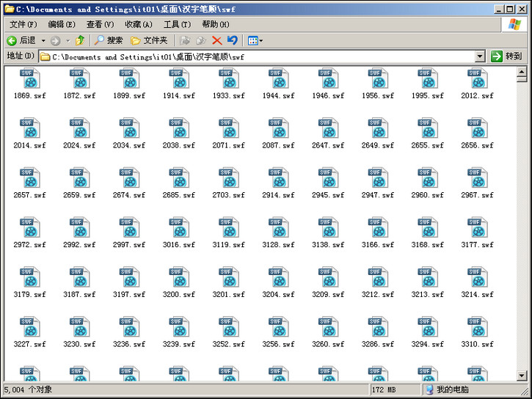The image size is (532, 399).
Task: Open the 查看(V) menu
Action: click(100, 24)
